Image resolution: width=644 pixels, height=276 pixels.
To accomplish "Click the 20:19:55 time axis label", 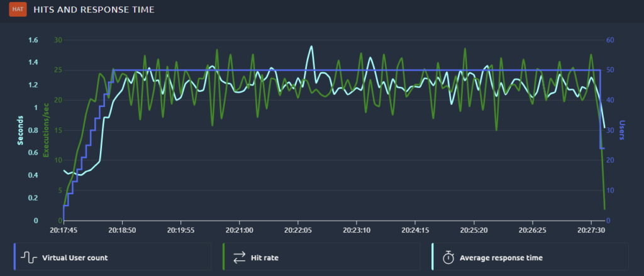I will pos(180,230).
